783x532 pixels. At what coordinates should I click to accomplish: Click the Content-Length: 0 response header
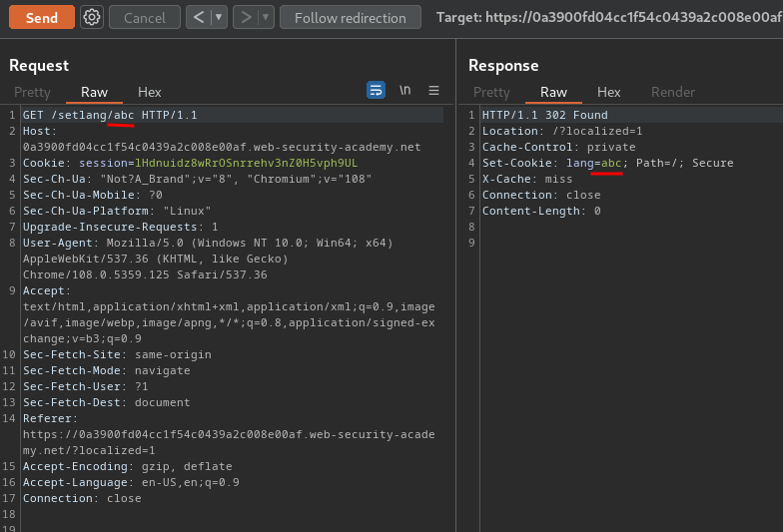[541, 212]
